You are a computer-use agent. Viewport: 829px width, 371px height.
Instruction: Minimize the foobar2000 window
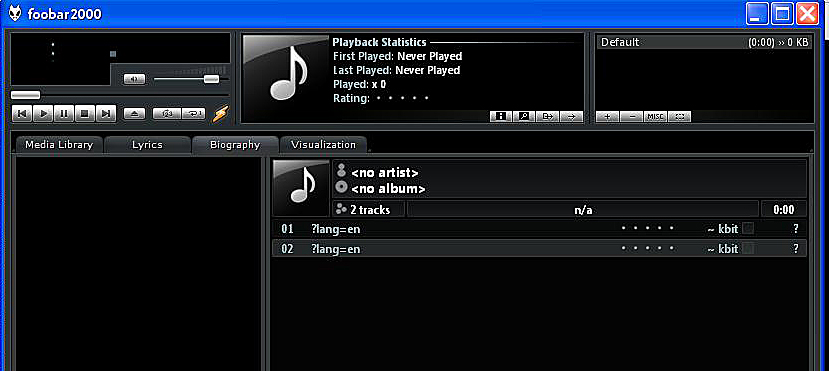[x=757, y=13]
